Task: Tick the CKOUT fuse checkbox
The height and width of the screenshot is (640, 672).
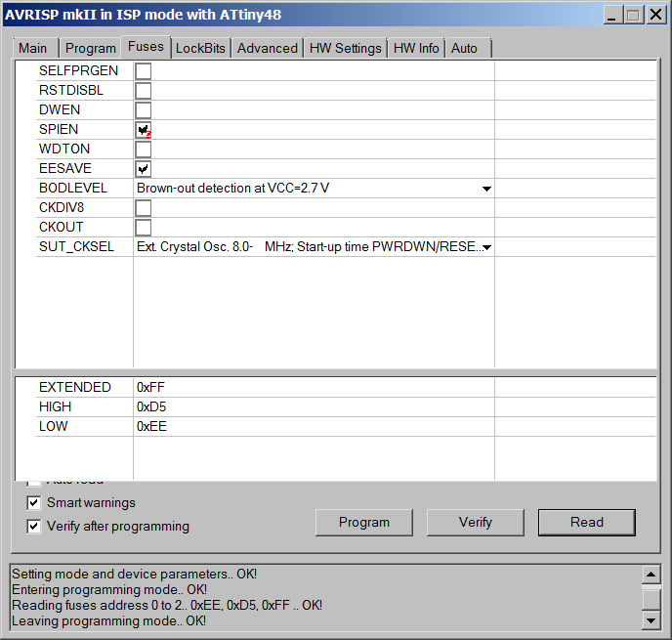Action: (x=144, y=228)
